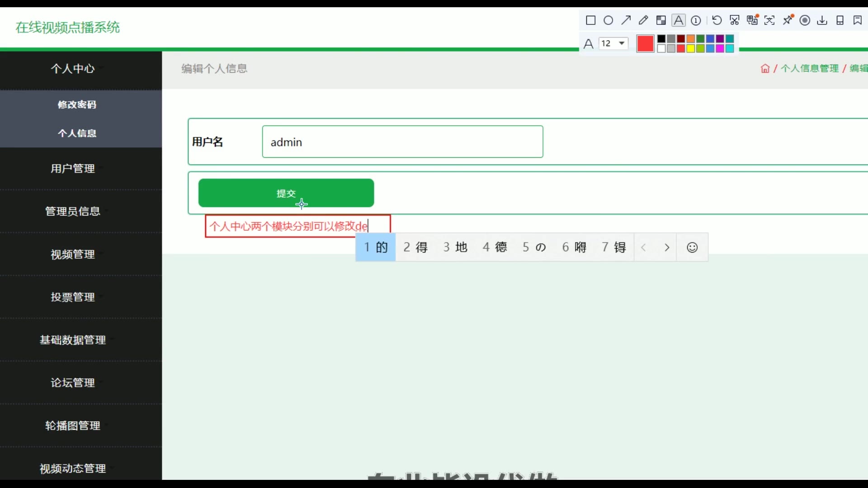Go to previous IME candidate page
The height and width of the screenshot is (488, 868).
pyautogui.click(x=644, y=247)
